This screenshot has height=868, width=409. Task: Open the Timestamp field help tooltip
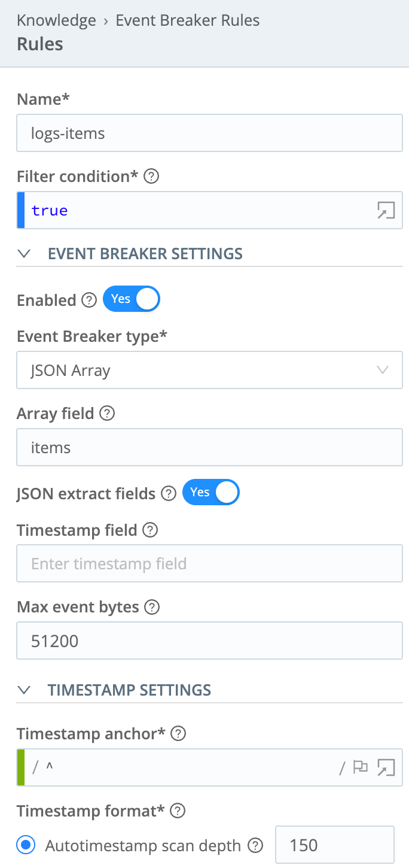[x=150, y=530]
